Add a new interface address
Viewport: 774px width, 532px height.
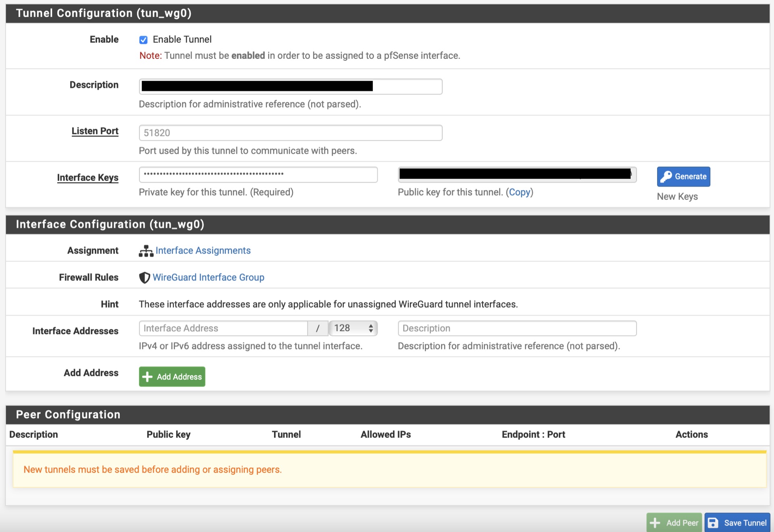click(x=172, y=376)
